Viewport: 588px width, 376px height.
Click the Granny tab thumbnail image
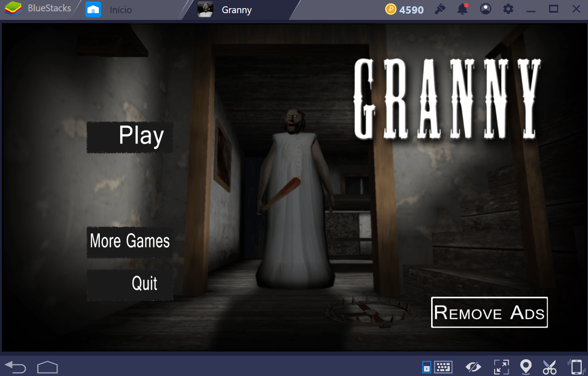click(205, 9)
